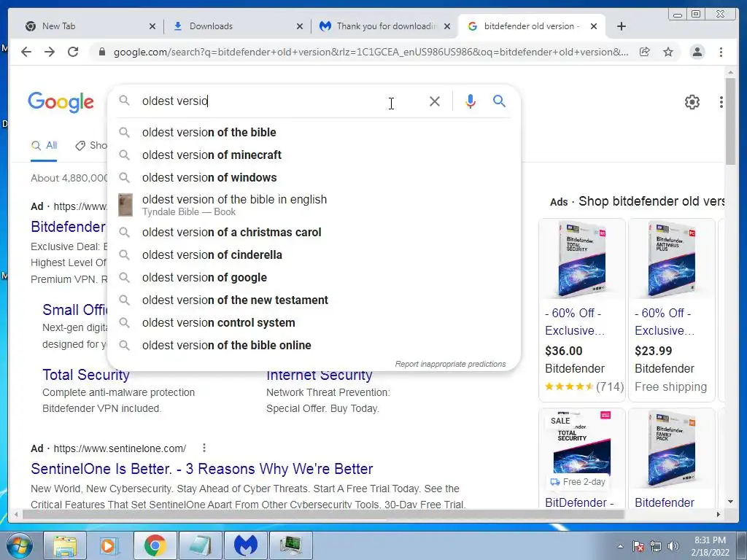Go forward with the forward arrow
Screen dimensions: 747x560
(50, 52)
